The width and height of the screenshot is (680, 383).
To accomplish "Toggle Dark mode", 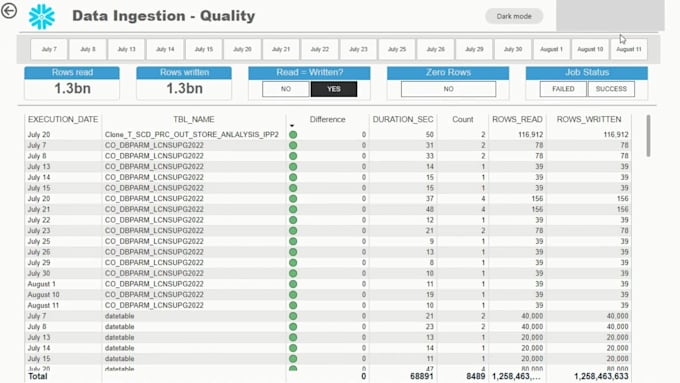I will pos(514,16).
